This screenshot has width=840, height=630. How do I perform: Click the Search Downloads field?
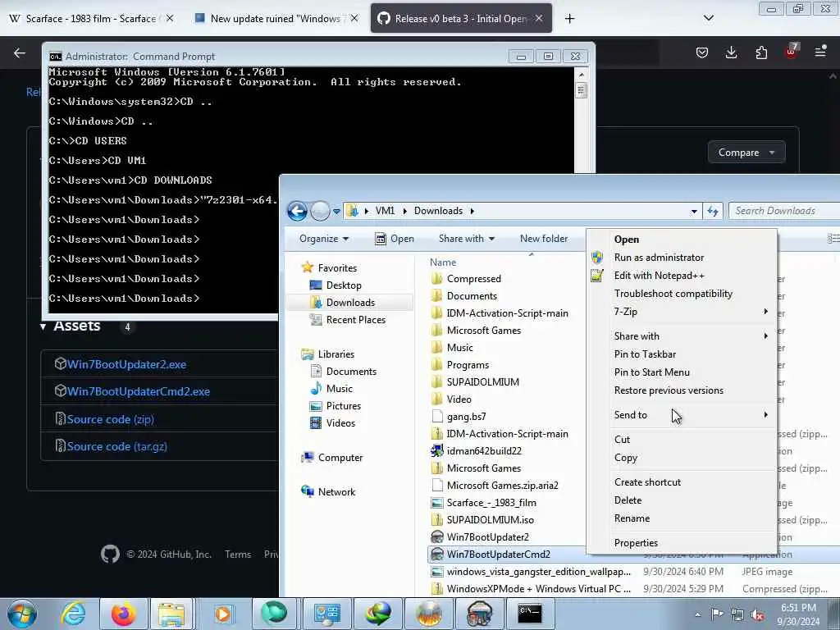tap(784, 211)
